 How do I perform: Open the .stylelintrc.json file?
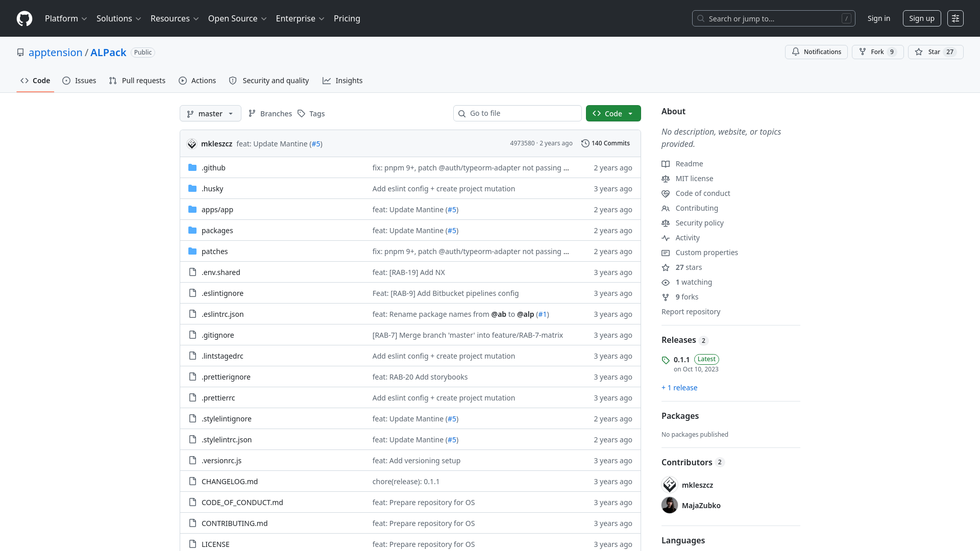tap(227, 440)
